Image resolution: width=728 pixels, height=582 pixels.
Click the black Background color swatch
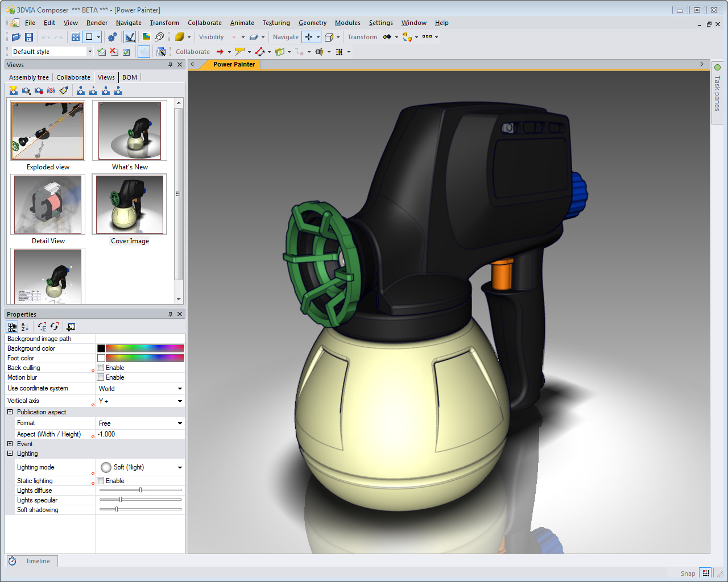[x=101, y=348]
